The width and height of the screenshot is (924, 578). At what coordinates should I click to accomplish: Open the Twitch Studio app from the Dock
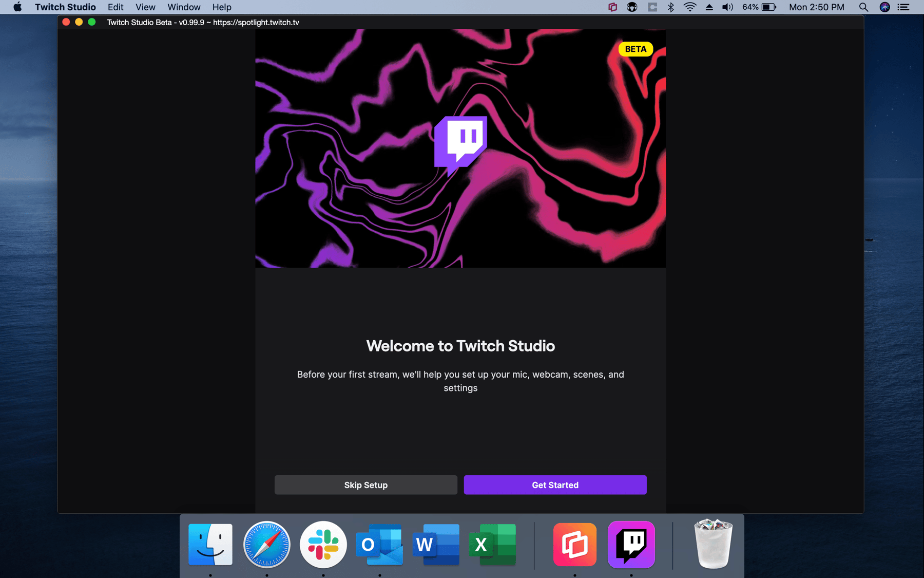pos(630,545)
